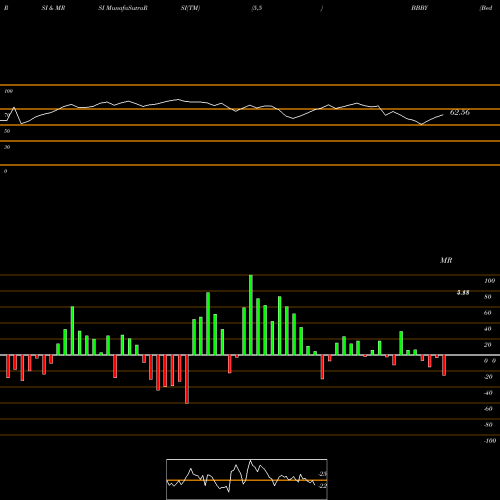
Task: Click the 'SI MunafaSutraR' header text
Action: [x=123, y=8]
